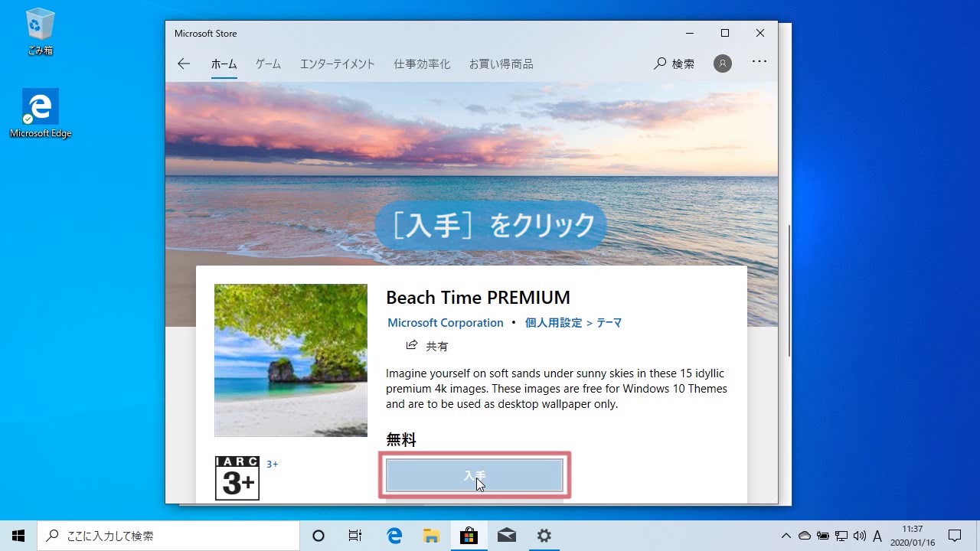
Task: Open the user account profile icon
Action: 723,64
